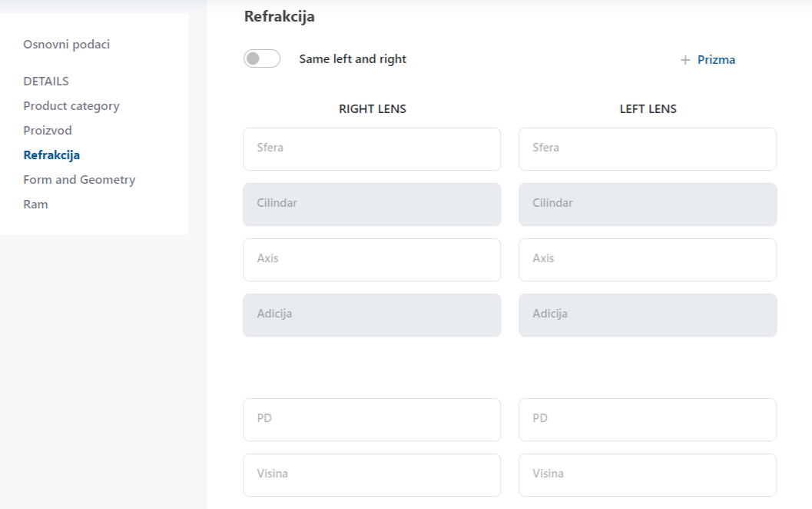Focus the right lens PD input
The image size is (812, 509).
pos(372,420)
